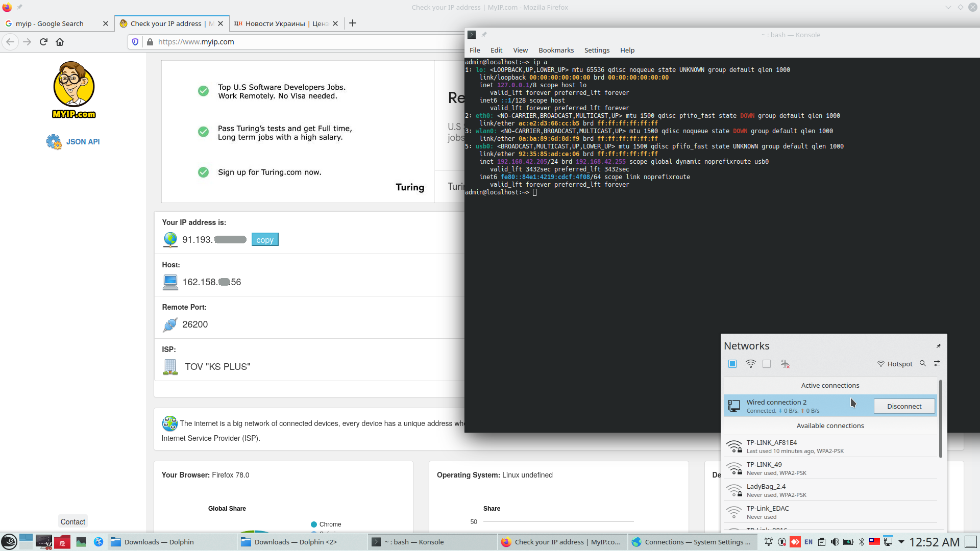This screenshot has height=551, width=980.
Task: Click the Firefox home icon
Action: pyautogui.click(x=60, y=42)
